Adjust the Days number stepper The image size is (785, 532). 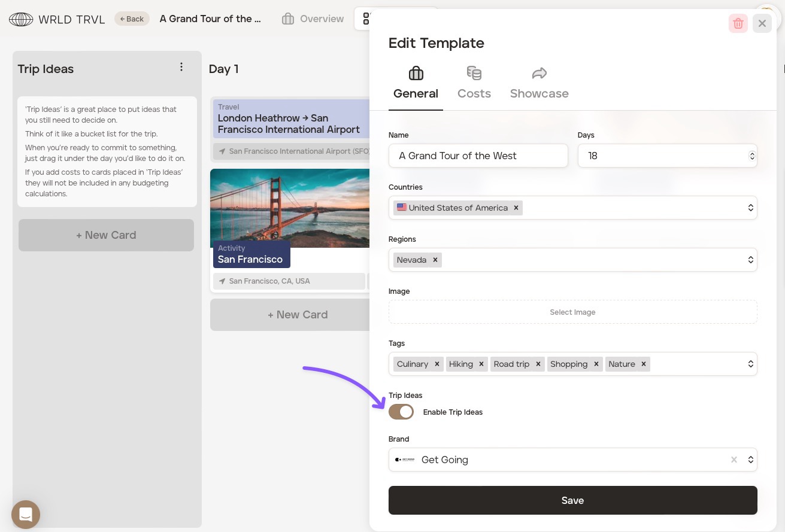(751, 156)
